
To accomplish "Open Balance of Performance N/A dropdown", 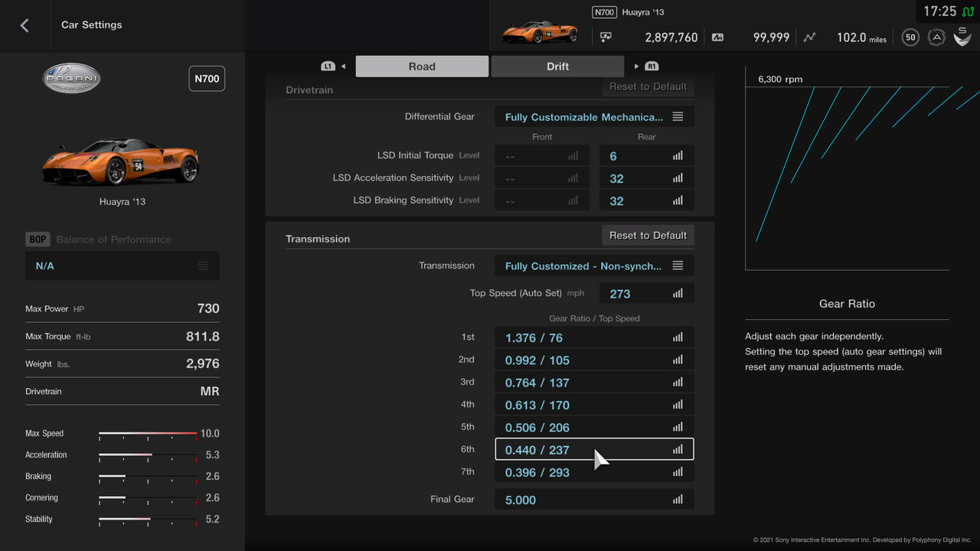I will (122, 266).
